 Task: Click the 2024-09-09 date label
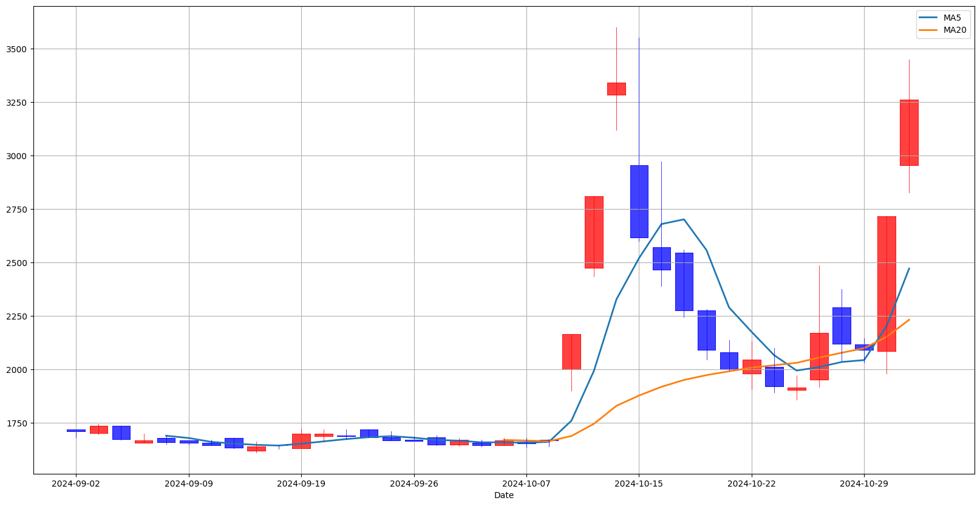(189, 484)
